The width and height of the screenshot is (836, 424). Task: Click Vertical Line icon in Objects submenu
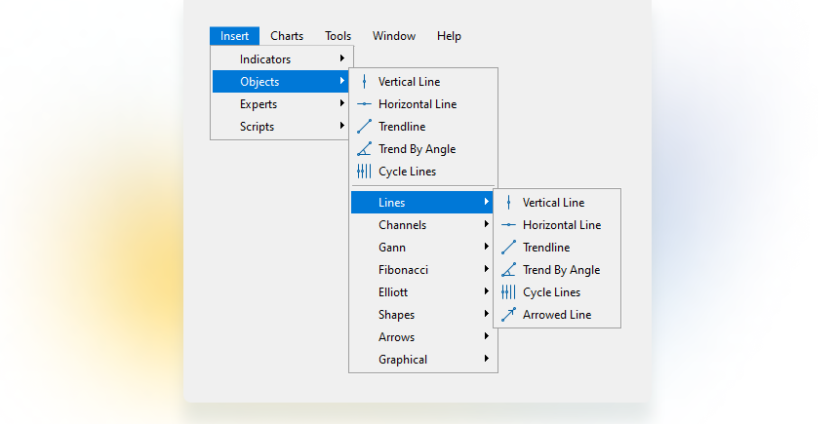coord(364,82)
